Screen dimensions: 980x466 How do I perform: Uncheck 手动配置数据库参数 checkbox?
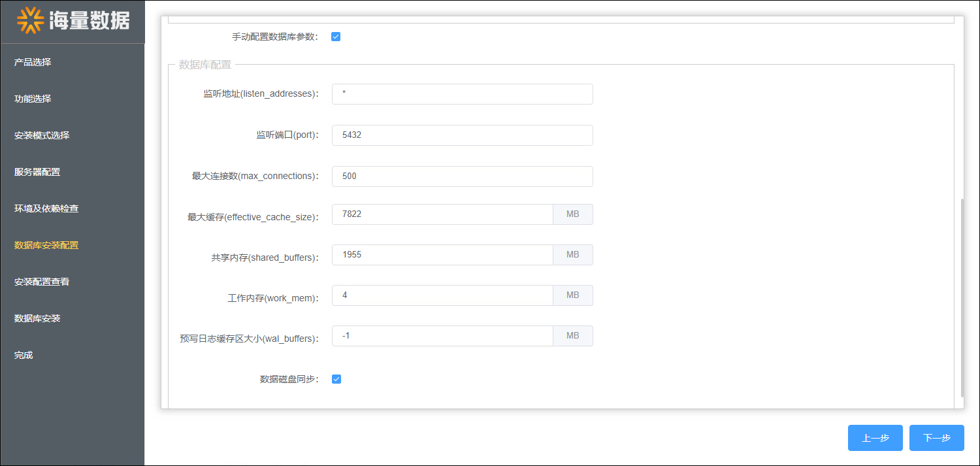(x=336, y=37)
